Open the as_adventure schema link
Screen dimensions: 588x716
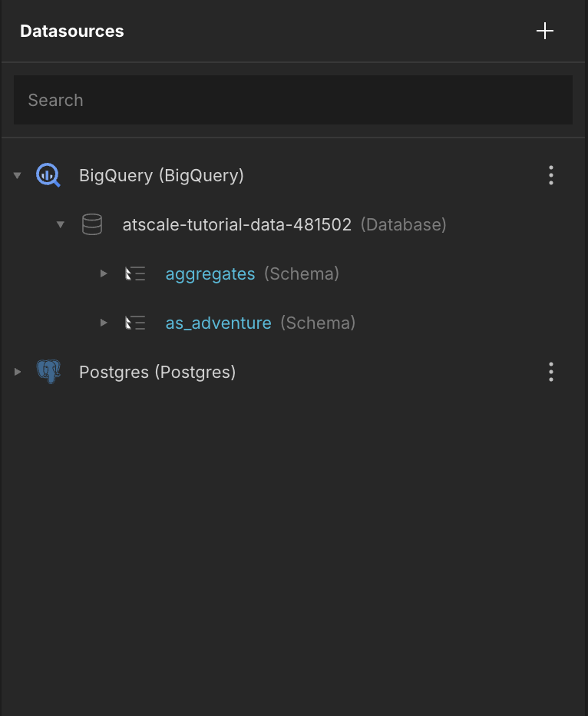pos(219,323)
